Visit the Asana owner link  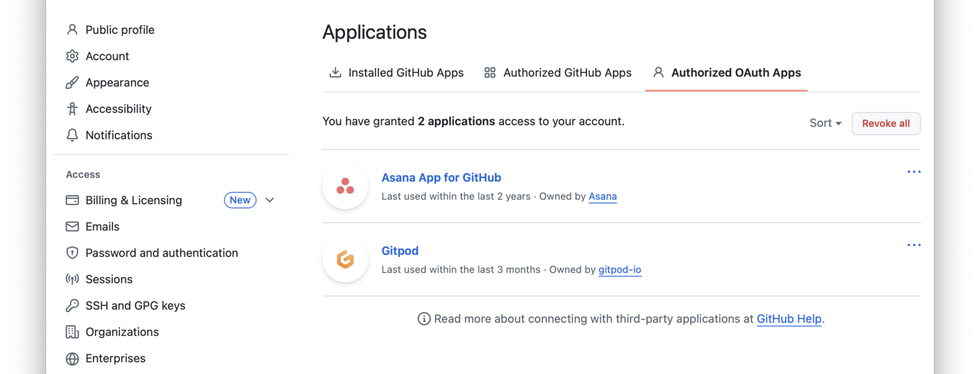(x=603, y=196)
